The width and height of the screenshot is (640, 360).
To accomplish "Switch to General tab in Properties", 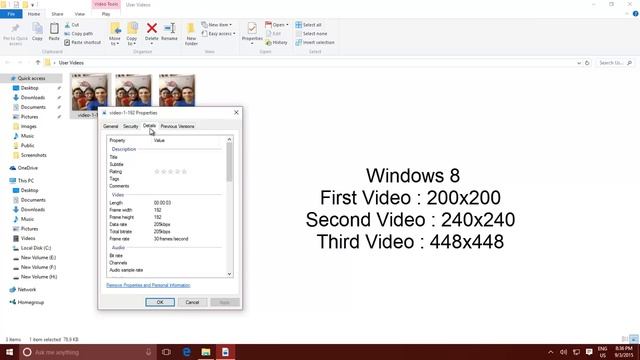I will click(110, 127).
